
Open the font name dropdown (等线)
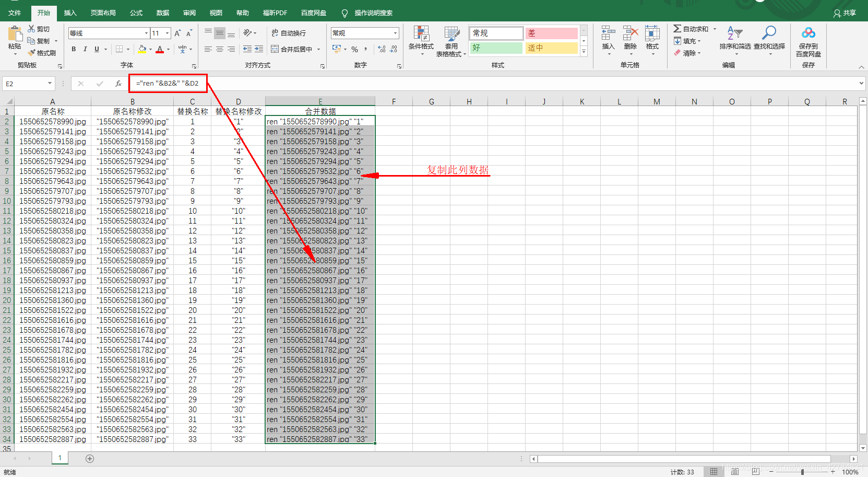[147, 33]
